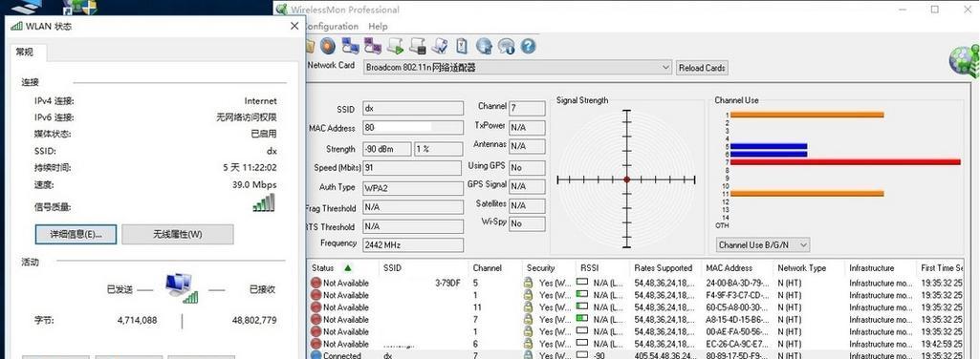Click the speech bubble info toolbar icon
The width and height of the screenshot is (980, 359).
pyautogui.click(x=506, y=46)
